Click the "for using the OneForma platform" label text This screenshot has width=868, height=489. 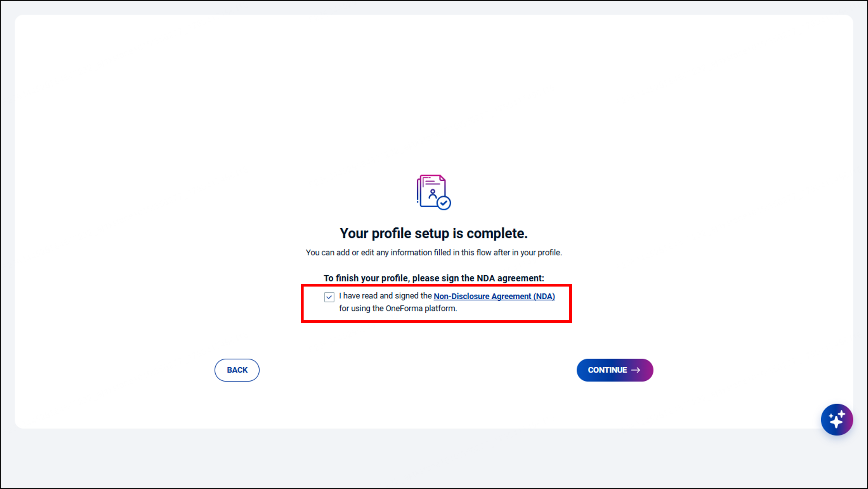click(x=398, y=308)
